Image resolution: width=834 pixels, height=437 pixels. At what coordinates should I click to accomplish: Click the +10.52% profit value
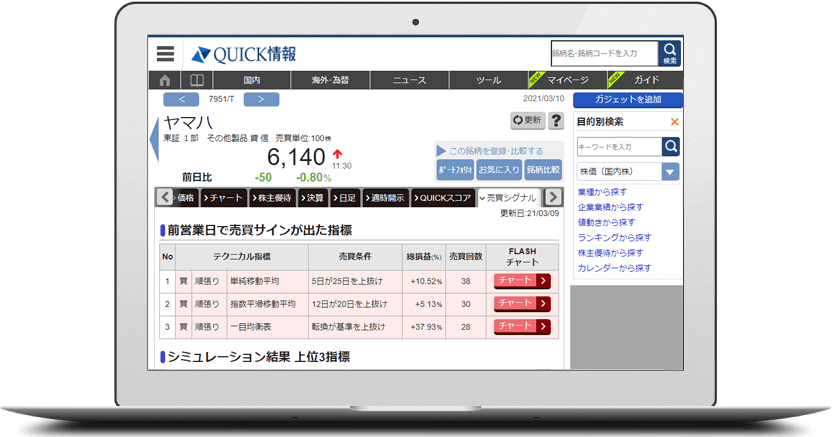(426, 281)
